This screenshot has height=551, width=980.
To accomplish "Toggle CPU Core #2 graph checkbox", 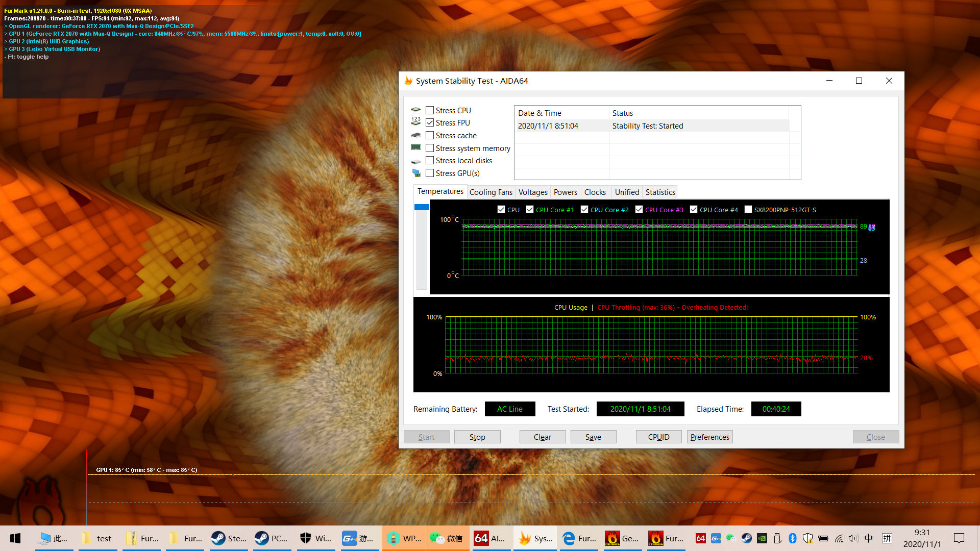I will coord(584,209).
